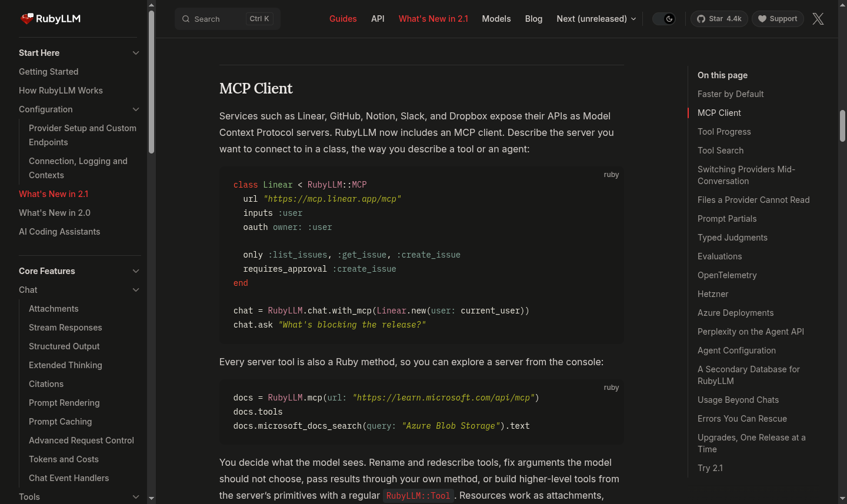Open What's New in 2.1 in top navigation
The height and width of the screenshot is (504, 847).
click(433, 19)
